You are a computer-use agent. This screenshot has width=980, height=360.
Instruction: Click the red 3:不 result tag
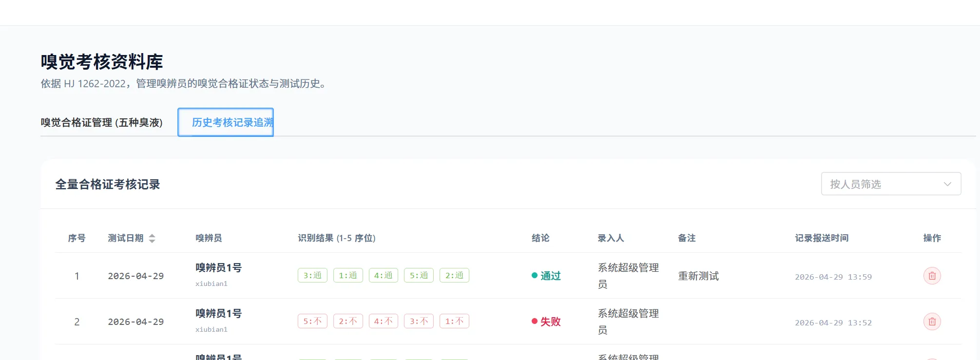pyautogui.click(x=419, y=321)
